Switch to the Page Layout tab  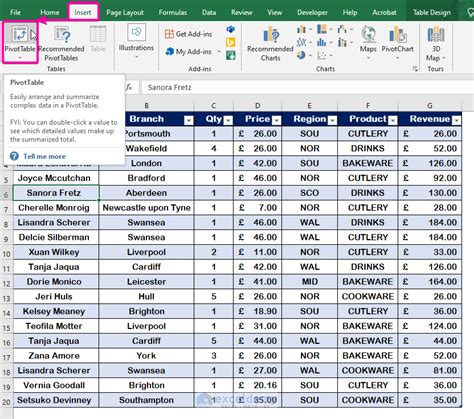tap(125, 12)
